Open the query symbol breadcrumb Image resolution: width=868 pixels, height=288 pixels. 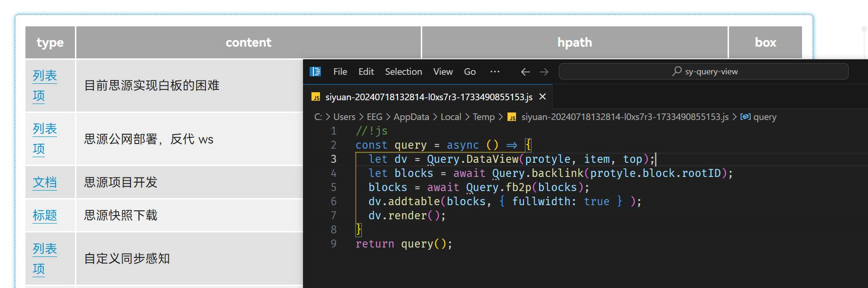coord(764,117)
